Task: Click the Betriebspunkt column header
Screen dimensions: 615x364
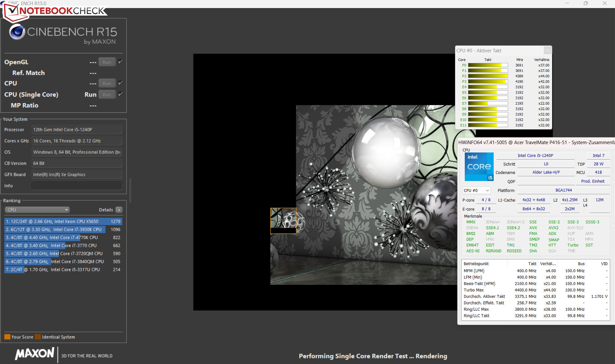Action: (485, 264)
